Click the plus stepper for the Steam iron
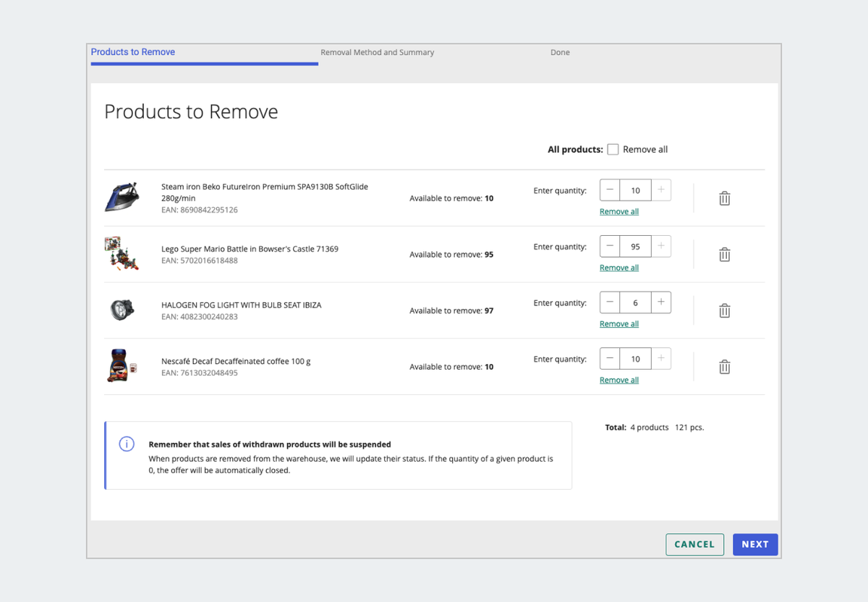The height and width of the screenshot is (602, 868). [660, 190]
